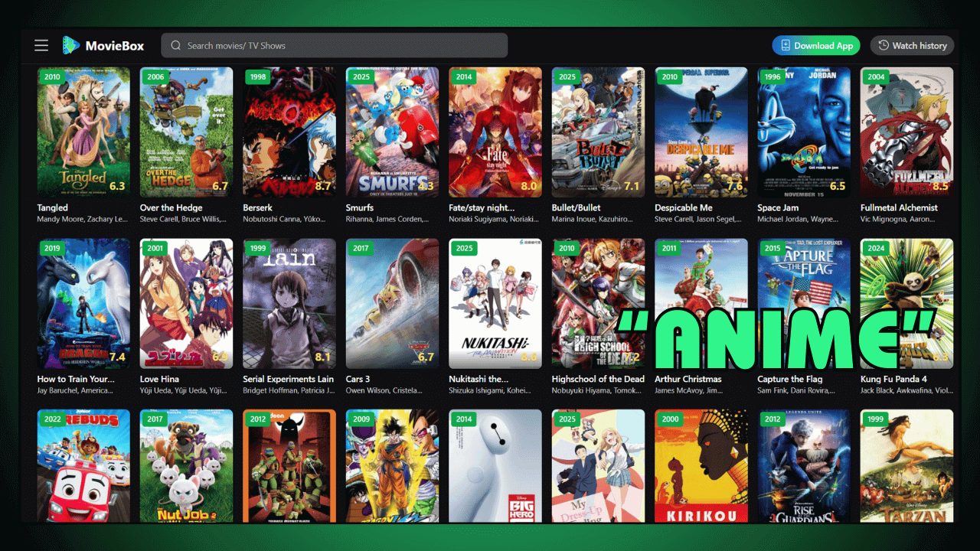Open the Bullet/Bullet poster
This screenshot has width=980, height=551.
pos(598,132)
